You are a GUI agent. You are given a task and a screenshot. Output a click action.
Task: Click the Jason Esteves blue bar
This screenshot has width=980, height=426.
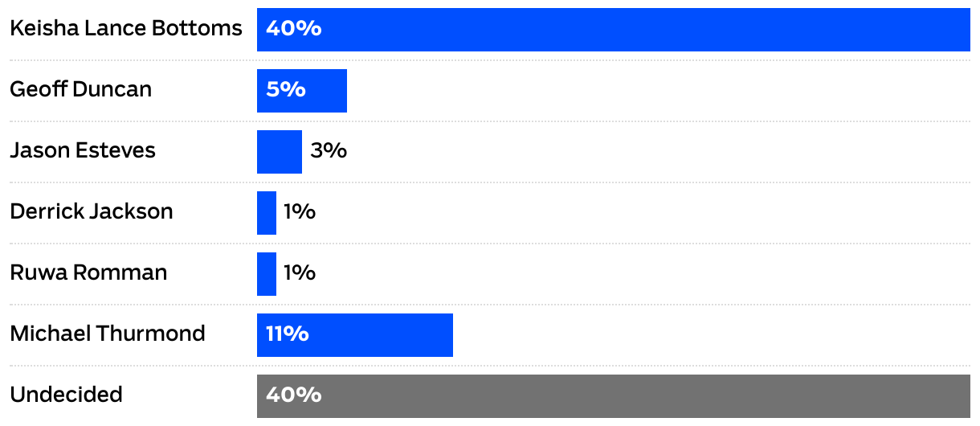pyautogui.click(x=279, y=152)
